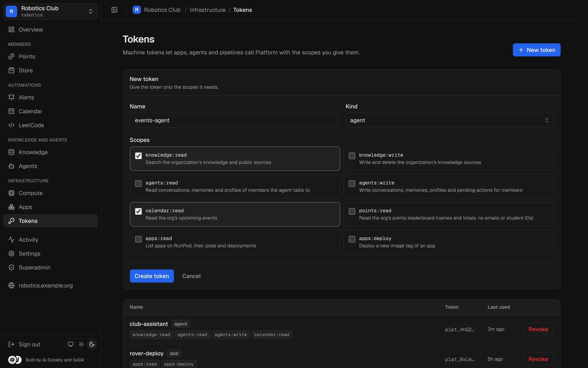Switch to light theme sun icon
This screenshot has width=588, height=368.
pyautogui.click(x=81, y=344)
